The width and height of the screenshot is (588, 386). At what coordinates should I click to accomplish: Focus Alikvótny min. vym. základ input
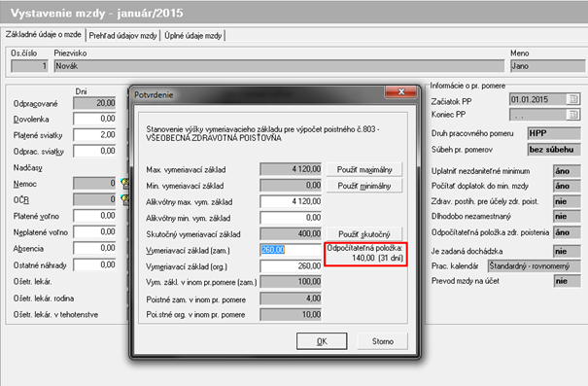291,218
